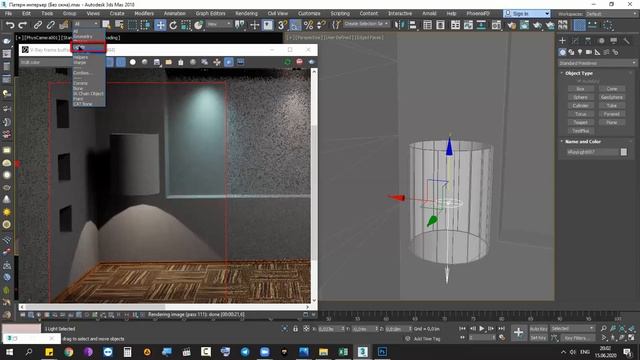Click the Undo arrow in main toolbar
Image resolution: width=640 pixels, height=360 pixels.
coord(10,25)
